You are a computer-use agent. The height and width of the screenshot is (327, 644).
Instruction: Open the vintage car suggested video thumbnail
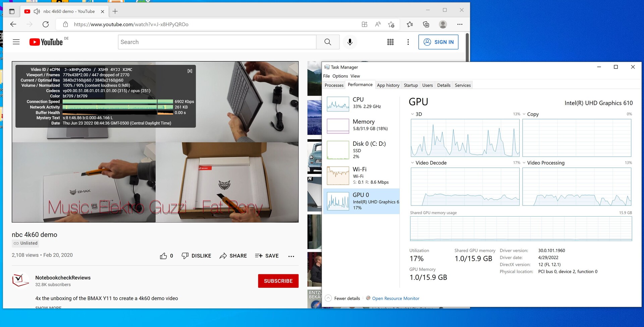pos(315,157)
